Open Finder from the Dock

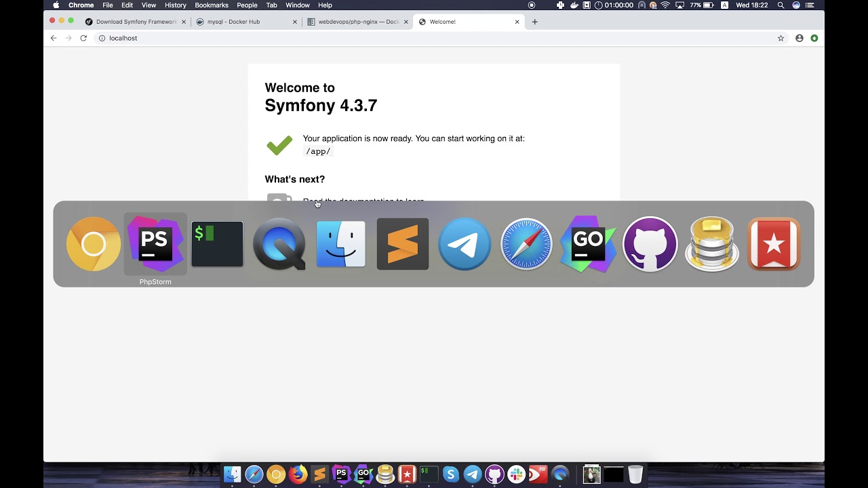(233, 474)
